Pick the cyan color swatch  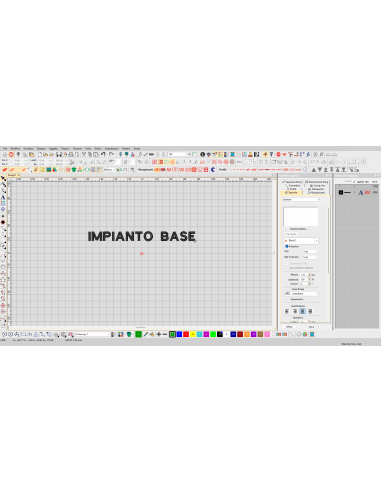[199, 334]
